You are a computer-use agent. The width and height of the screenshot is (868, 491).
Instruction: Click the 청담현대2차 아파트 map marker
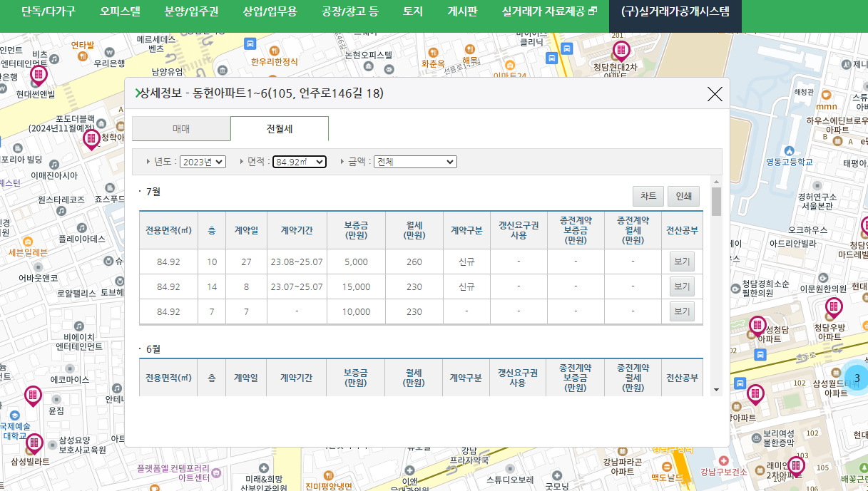621,51
